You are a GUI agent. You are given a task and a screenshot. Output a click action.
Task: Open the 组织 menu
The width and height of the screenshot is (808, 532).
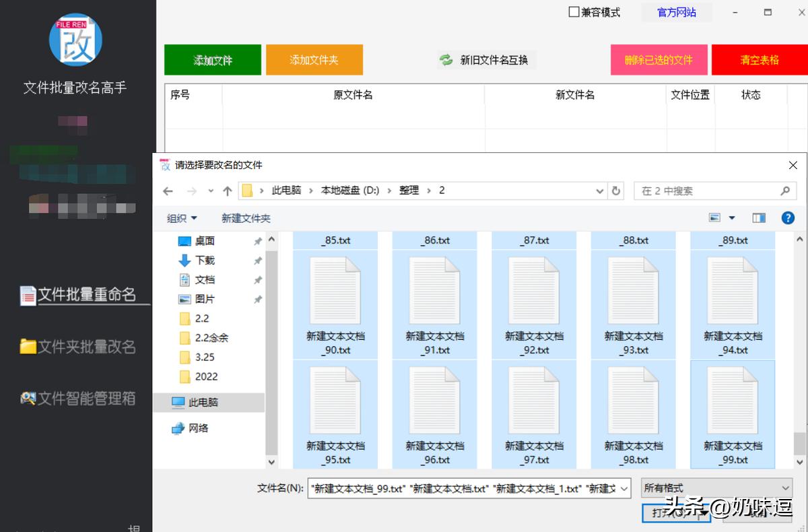(180, 218)
